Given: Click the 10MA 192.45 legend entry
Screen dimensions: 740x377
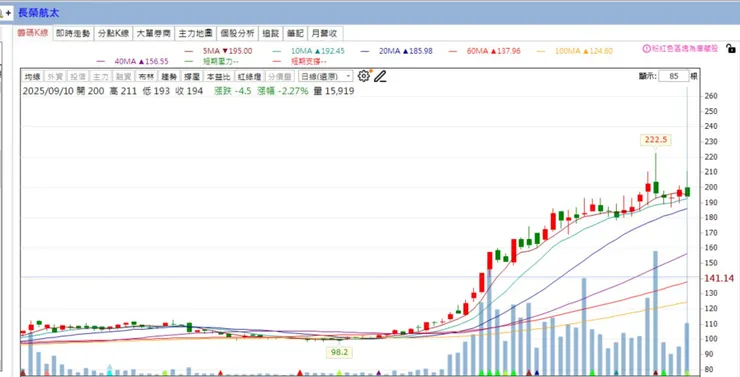Looking at the screenshot, I should pos(309,51).
